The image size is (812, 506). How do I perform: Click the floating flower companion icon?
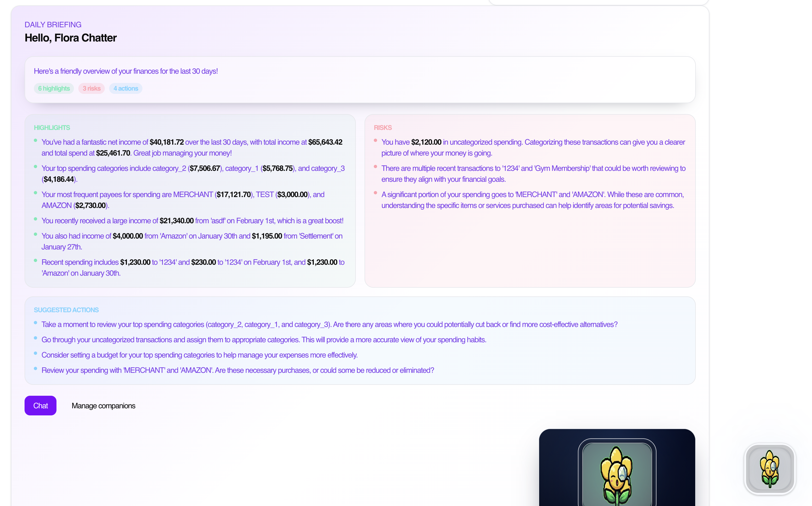click(x=769, y=469)
